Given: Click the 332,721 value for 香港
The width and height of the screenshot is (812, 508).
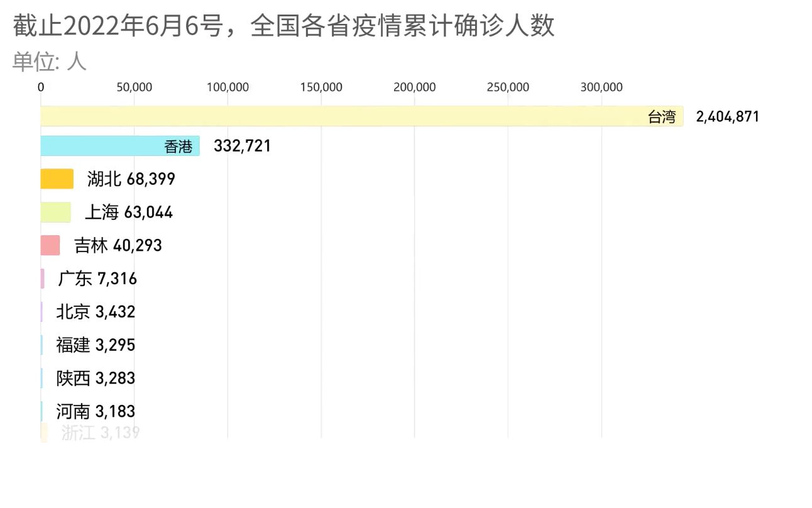Looking at the screenshot, I should click(243, 146).
